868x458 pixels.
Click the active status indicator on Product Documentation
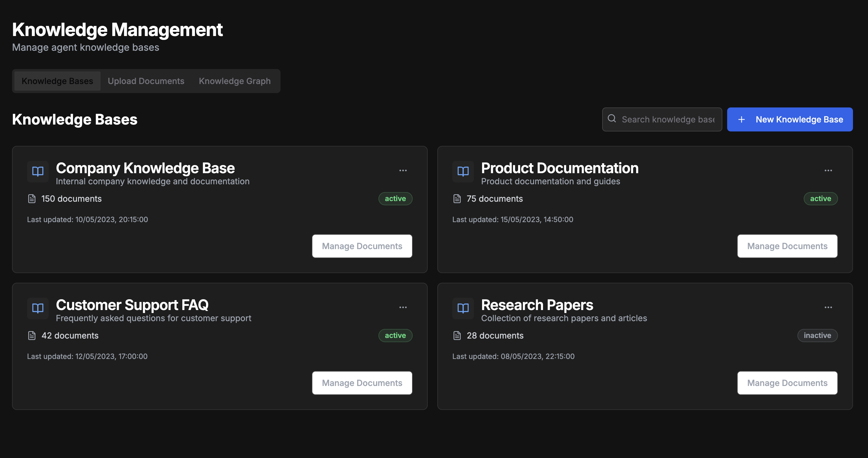820,199
